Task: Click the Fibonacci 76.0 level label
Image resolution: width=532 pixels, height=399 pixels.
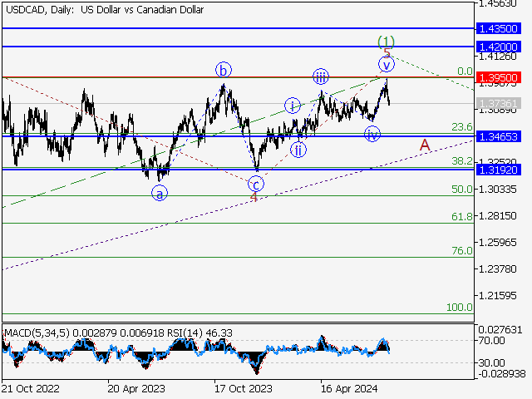Action: (x=462, y=251)
